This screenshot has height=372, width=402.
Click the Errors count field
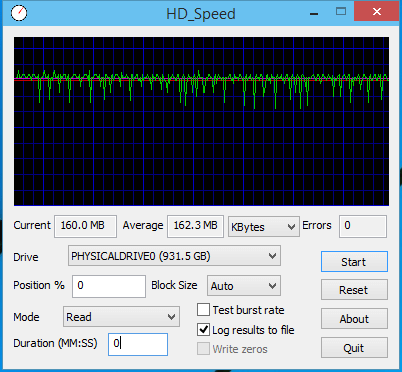click(363, 226)
